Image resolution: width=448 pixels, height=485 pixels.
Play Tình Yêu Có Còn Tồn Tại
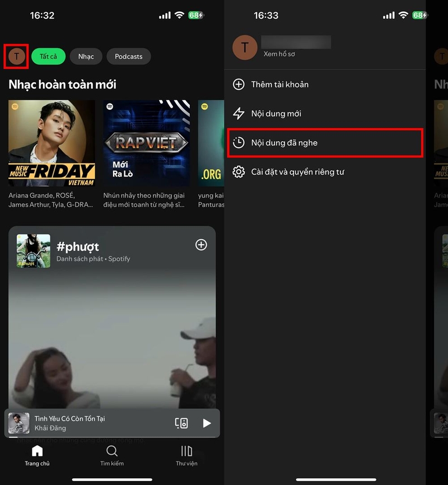click(207, 423)
